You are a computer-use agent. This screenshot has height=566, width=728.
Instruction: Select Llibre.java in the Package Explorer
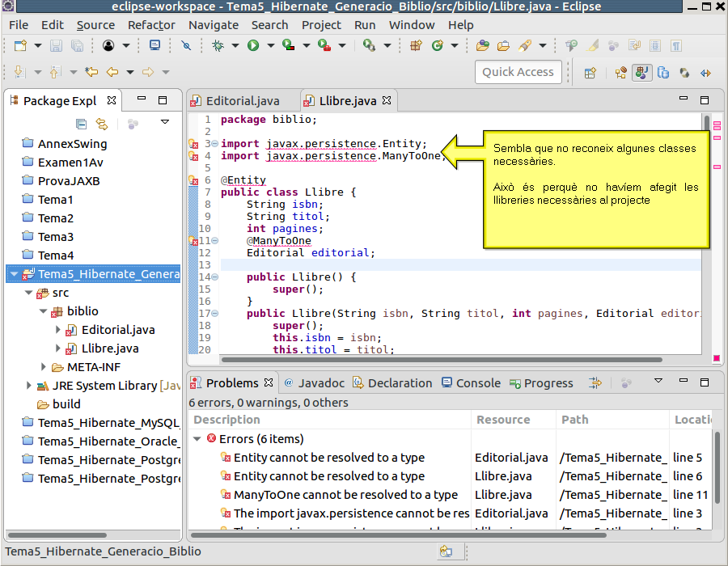pos(110,348)
